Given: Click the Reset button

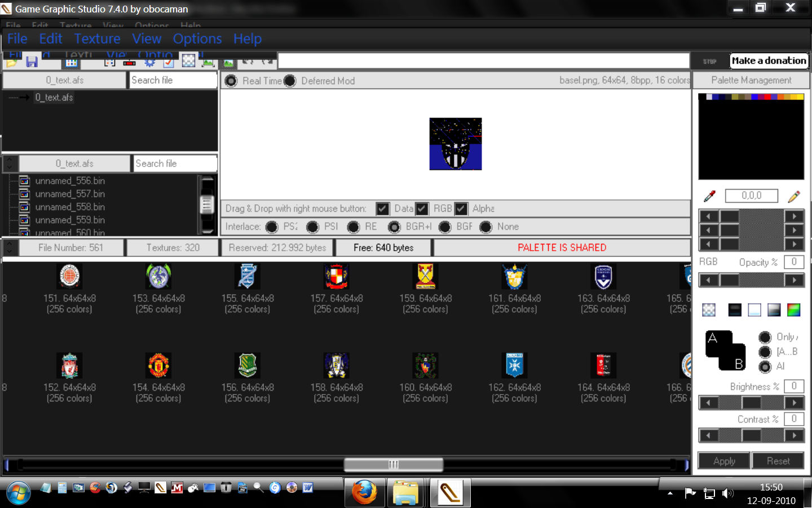Looking at the screenshot, I should [x=778, y=461].
